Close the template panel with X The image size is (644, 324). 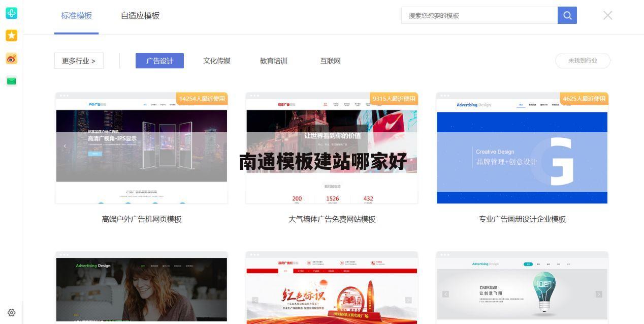click(607, 15)
